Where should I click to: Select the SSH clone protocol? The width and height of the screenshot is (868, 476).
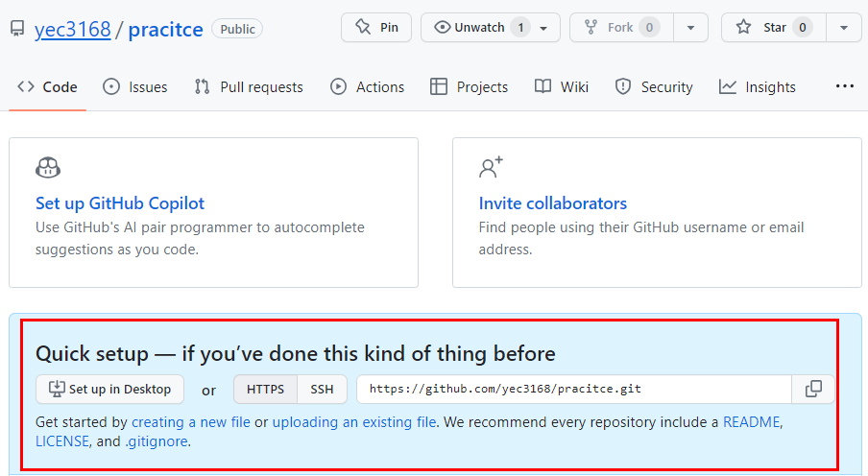pos(323,389)
